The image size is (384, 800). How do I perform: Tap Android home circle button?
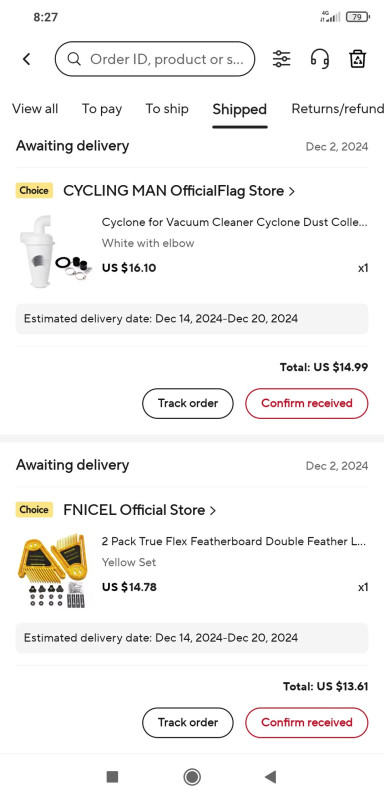coord(192,777)
